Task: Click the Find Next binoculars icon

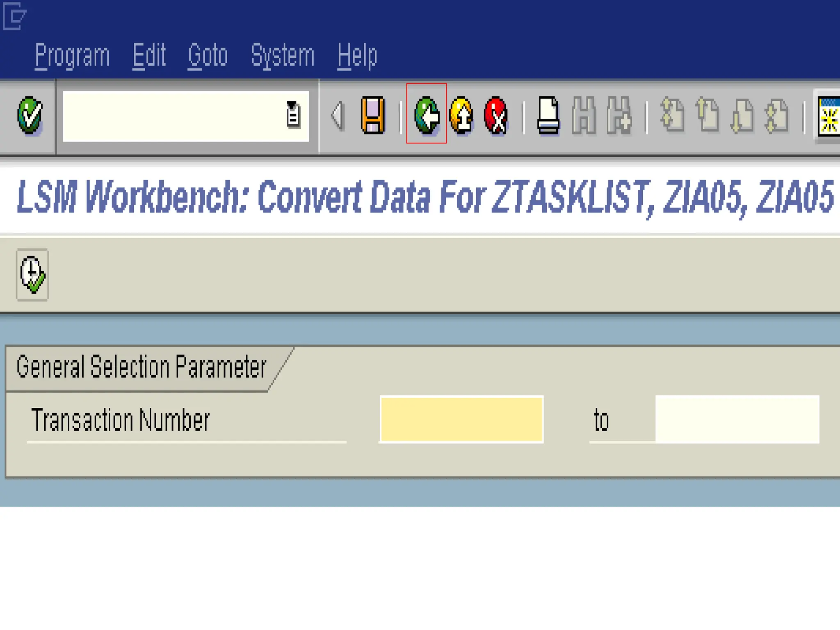Action: coord(619,116)
